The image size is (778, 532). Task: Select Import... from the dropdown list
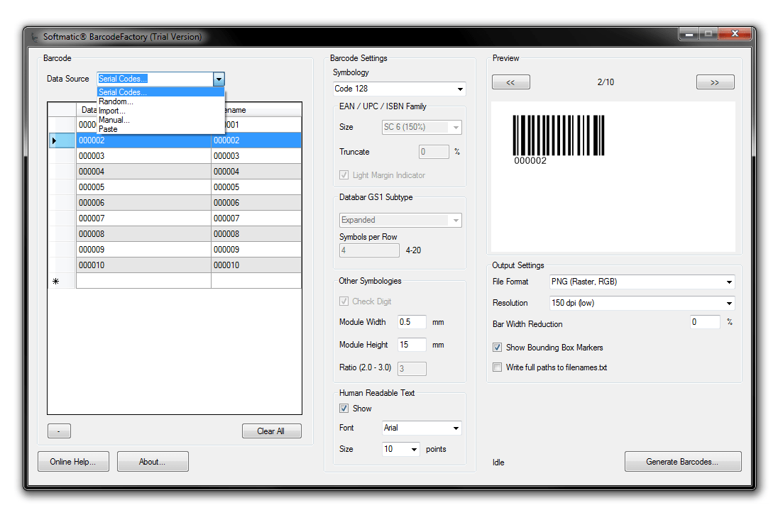coord(160,111)
